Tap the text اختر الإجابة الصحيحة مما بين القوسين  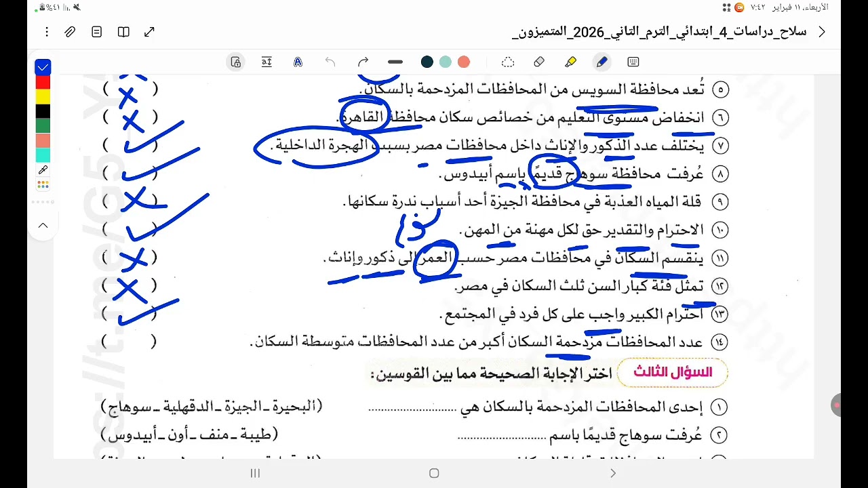pyautogui.click(x=491, y=373)
